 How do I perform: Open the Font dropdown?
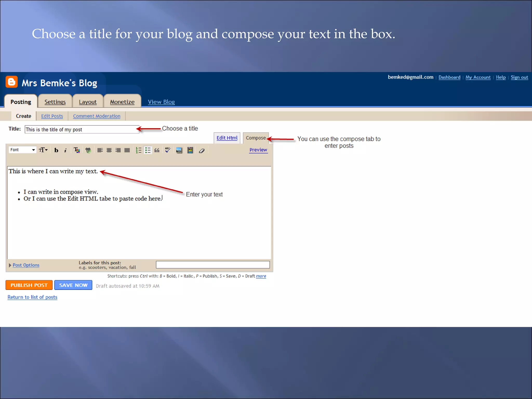[22, 150]
